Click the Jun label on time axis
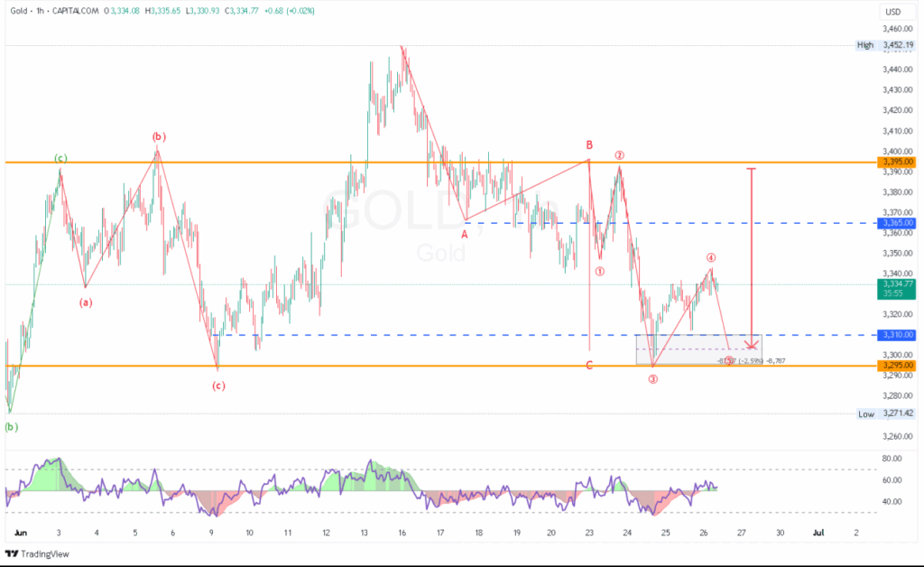The width and height of the screenshot is (924, 567). pos(18,533)
